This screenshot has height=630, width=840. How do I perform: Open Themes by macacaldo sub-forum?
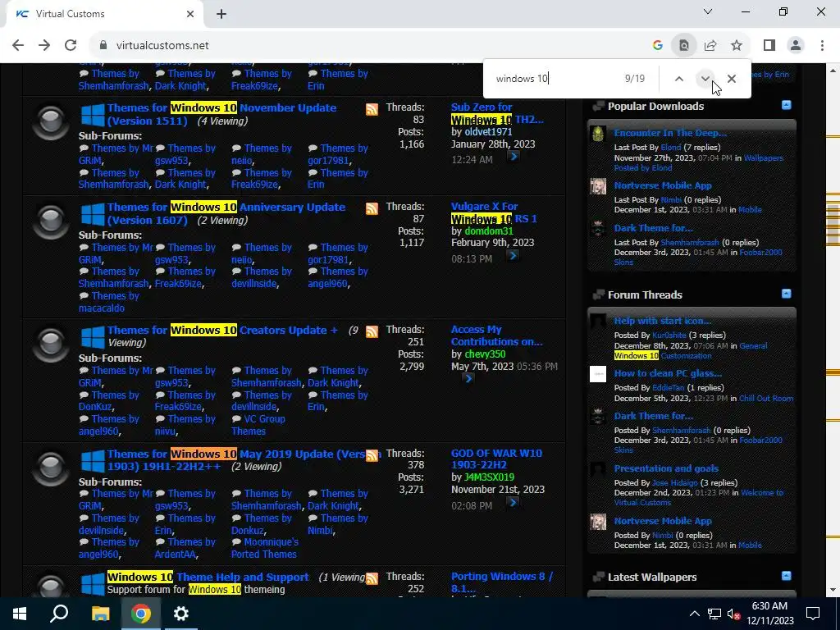[109, 302]
